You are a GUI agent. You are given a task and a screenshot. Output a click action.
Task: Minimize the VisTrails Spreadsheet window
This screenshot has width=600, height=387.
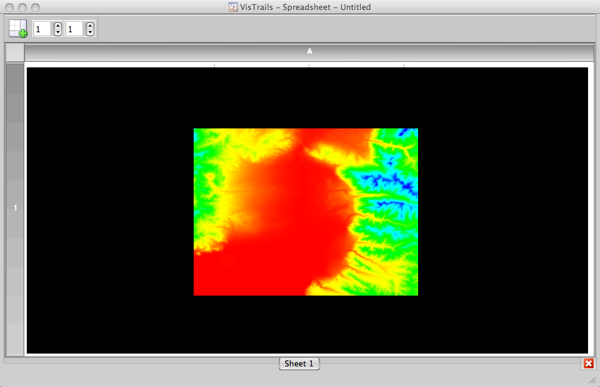(x=23, y=7)
